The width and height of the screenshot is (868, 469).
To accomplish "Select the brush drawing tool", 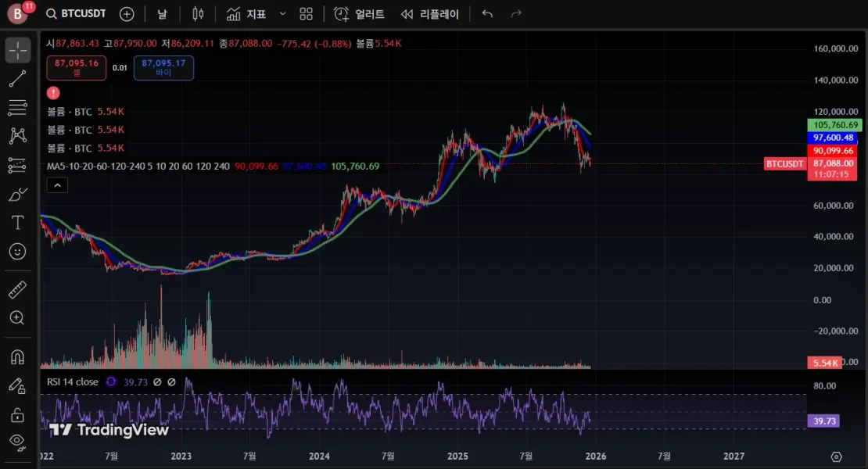I will coord(17,194).
